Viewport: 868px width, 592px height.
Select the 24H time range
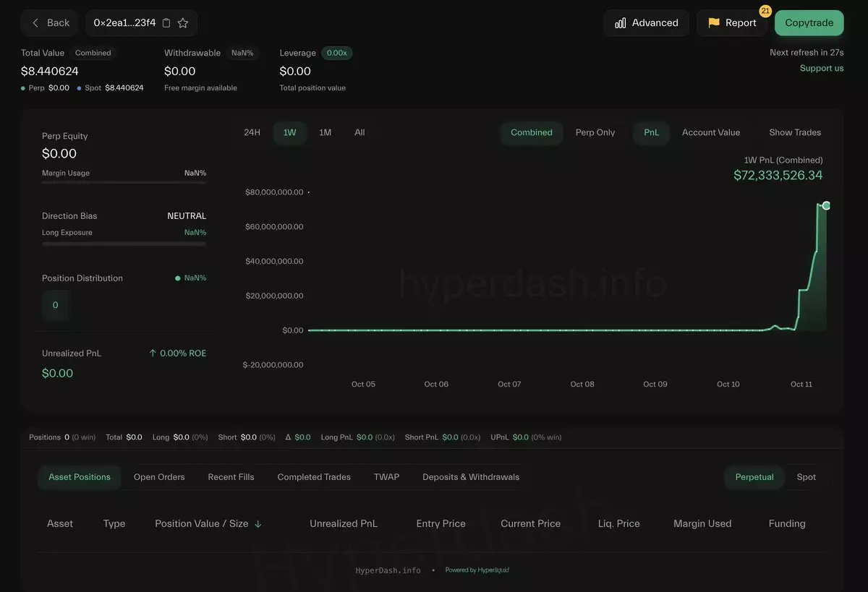tap(252, 132)
